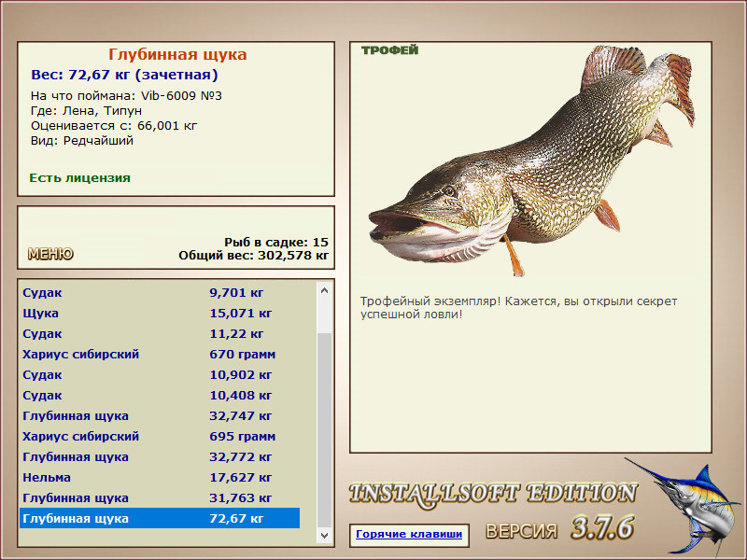Click the scrollbar up arrow in fish list
This screenshot has width=747, height=560.
tap(324, 290)
